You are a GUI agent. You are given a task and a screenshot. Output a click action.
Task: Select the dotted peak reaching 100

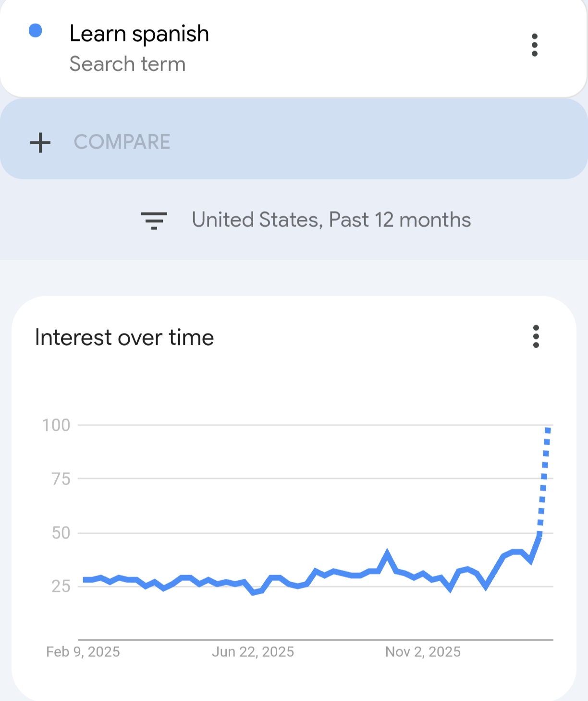pyautogui.click(x=548, y=429)
